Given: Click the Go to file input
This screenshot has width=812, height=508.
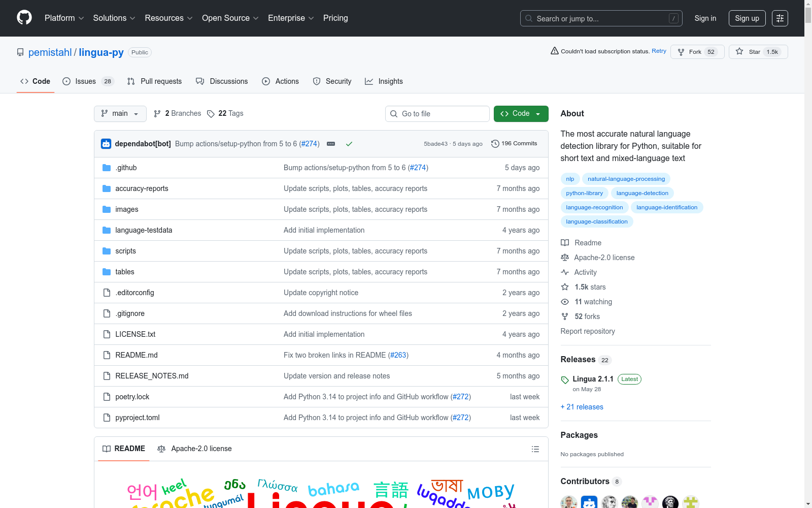Looking at the screenshot, I should (x=437, y=114).
